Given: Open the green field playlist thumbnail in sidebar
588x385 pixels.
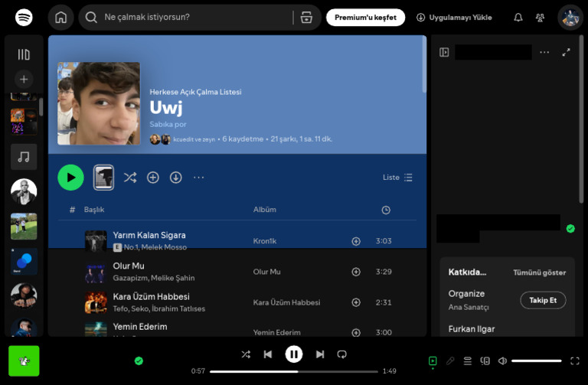Looking at the screenshot, I should point(24,227).
